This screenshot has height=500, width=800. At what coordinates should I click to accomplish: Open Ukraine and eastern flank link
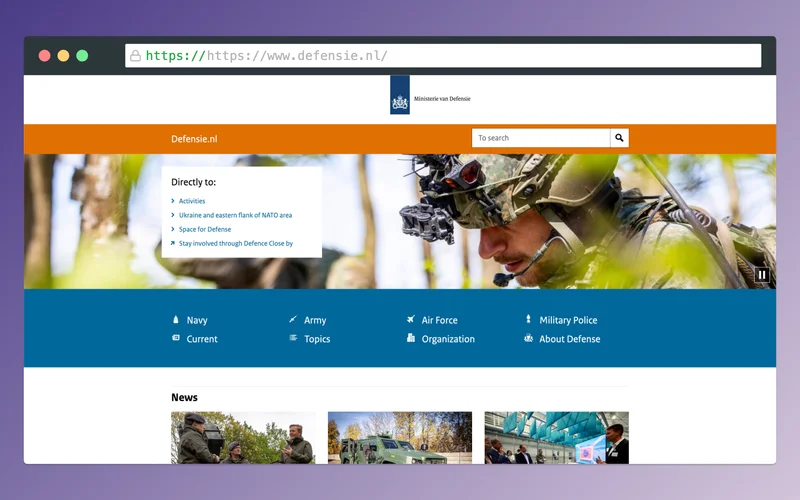pyautogui.click(x=235, y=215)
